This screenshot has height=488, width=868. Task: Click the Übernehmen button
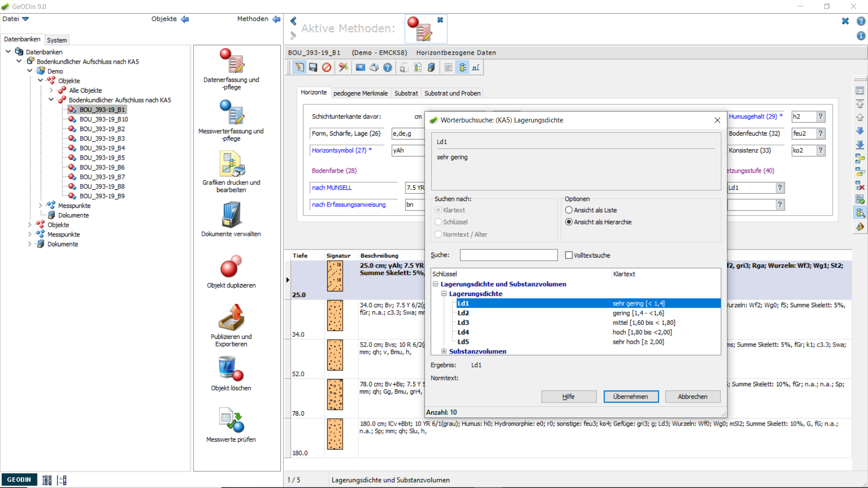pos(631,396)
